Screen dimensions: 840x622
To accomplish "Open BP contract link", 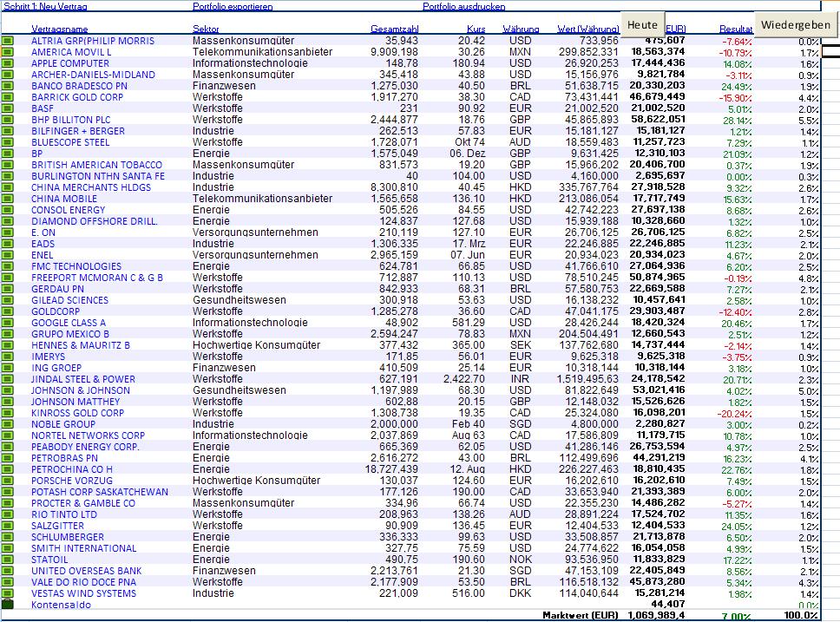I will 36,154.
